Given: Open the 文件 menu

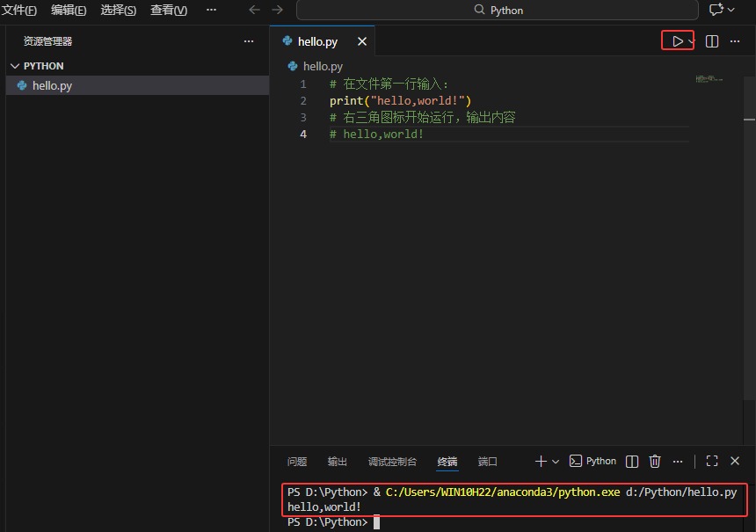Looking at the screenshot, I should (x=19, y=10).
